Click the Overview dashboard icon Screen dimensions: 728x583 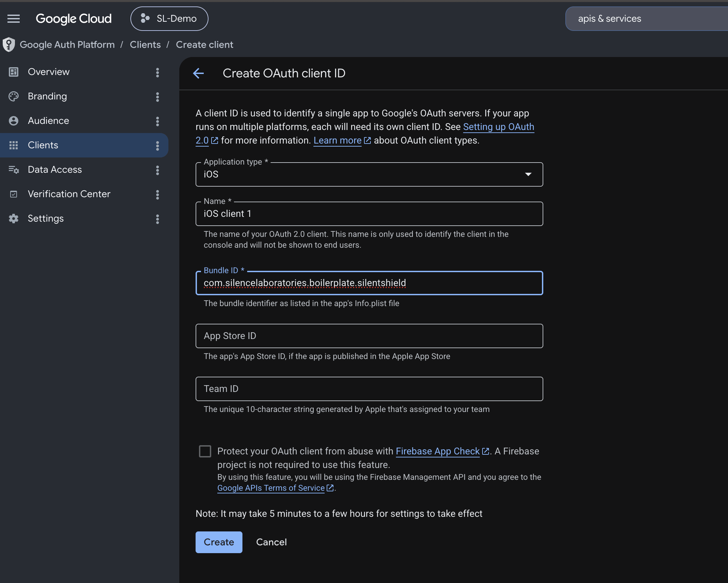coord(14,72)
